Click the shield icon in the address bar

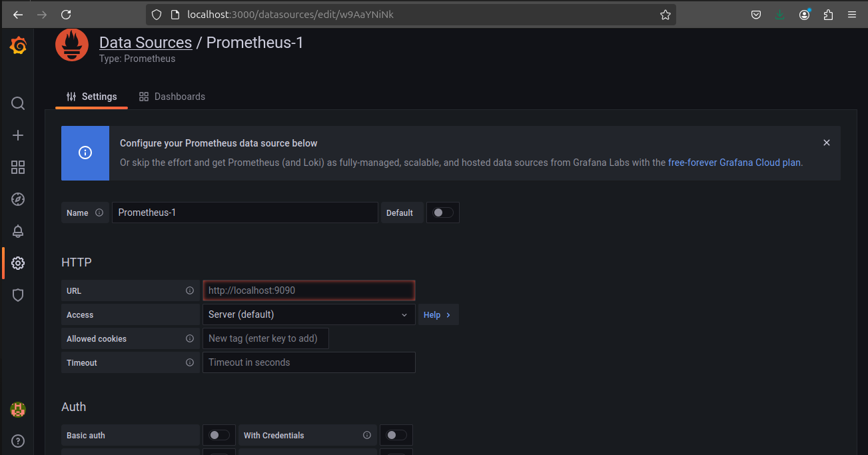click(x=157, y=15)
